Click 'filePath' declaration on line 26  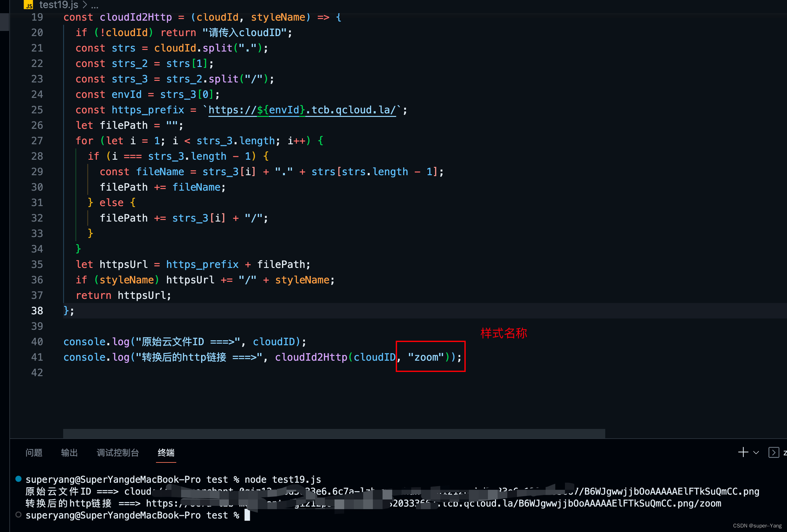pos(124,126)
